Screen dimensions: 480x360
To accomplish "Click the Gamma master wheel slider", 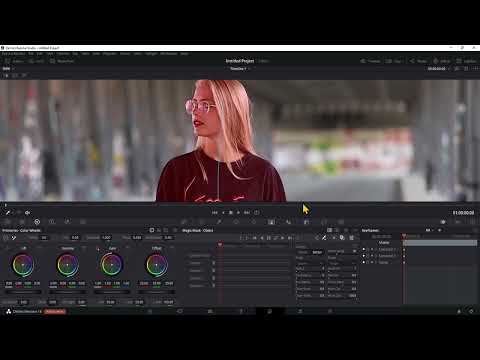I will point(68,292).
